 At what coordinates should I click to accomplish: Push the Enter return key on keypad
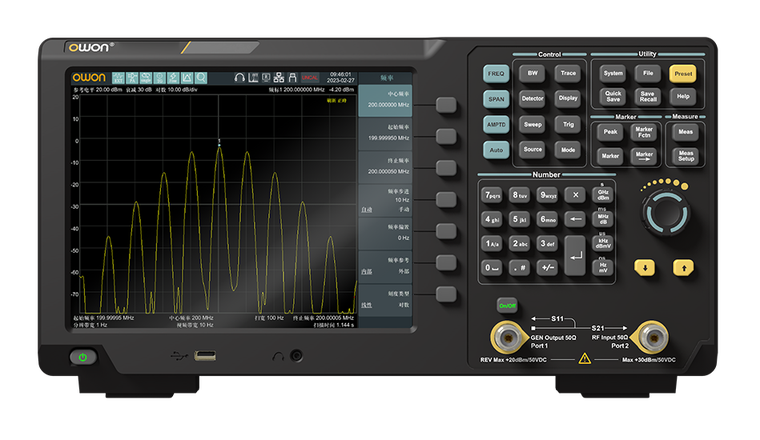click(x=575, y=256)
